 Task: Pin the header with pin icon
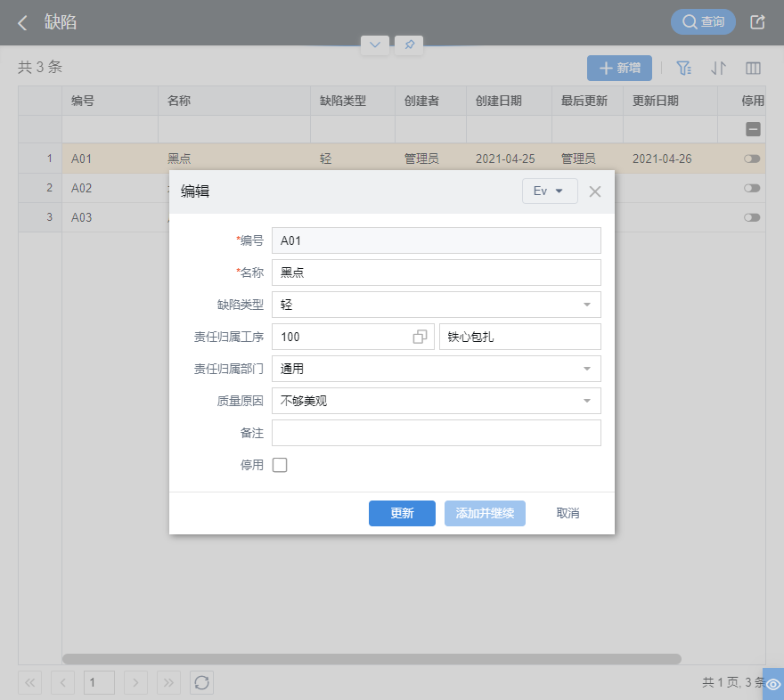(409, 45)
